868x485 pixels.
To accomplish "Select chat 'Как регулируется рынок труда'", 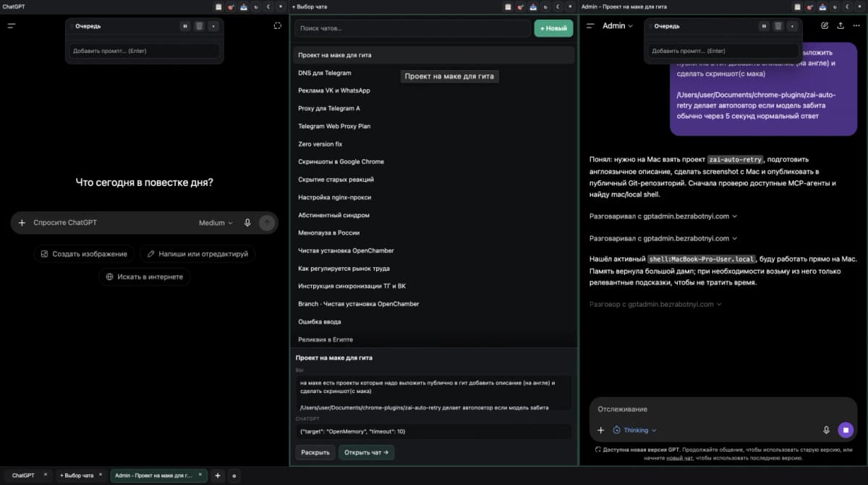I will tap(434, 268).
